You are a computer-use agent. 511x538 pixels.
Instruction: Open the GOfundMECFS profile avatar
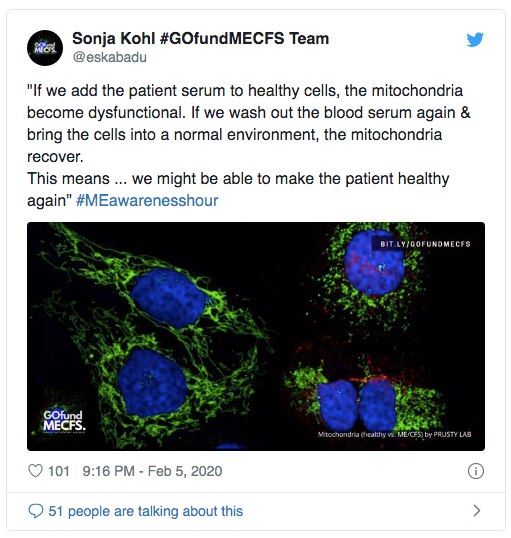point(45,48)
